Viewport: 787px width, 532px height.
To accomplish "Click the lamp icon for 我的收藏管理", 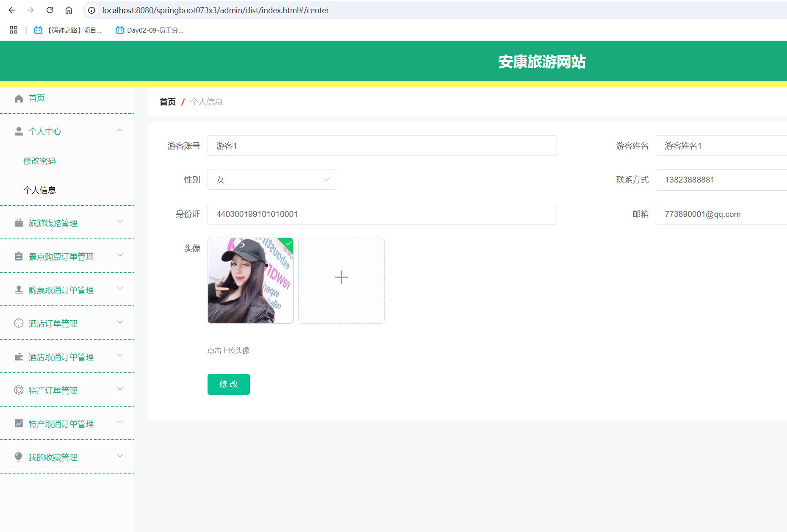I will click(x=19, y=457).
